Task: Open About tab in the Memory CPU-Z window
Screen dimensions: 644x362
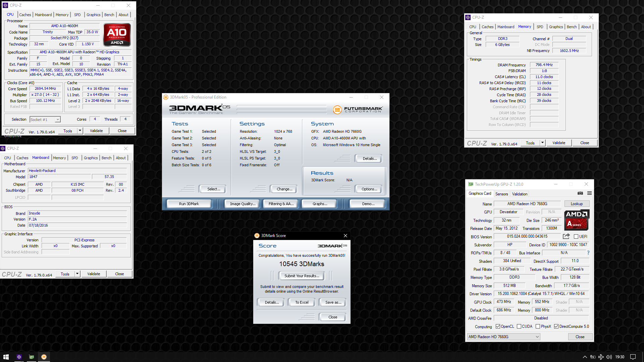Action: point(586,27)
